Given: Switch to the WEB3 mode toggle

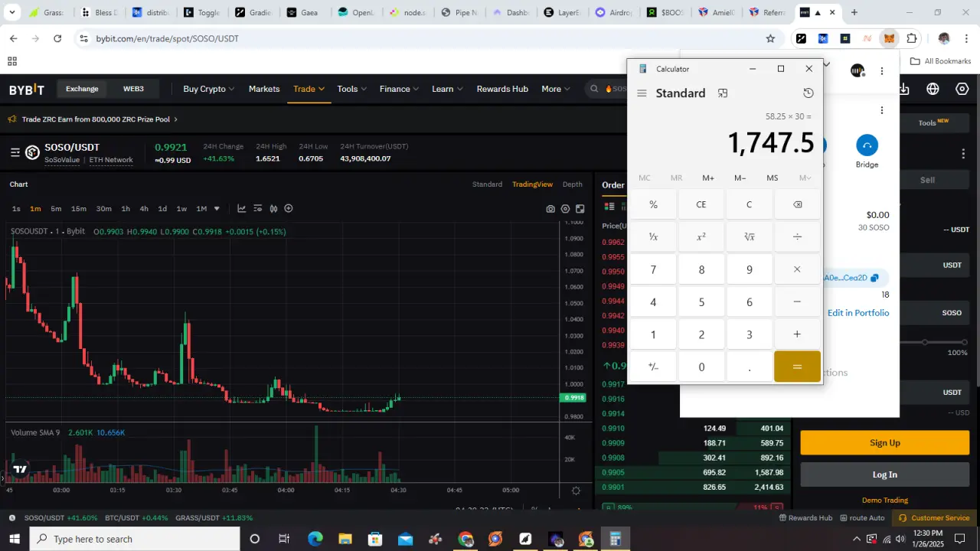Looking at the screenshot, I should coord(133,89).
